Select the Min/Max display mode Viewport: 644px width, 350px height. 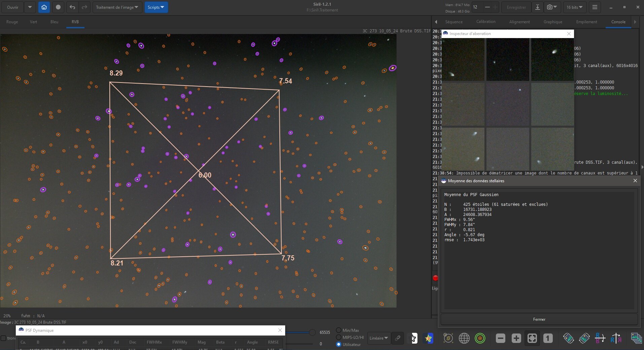tap(339, 330)
